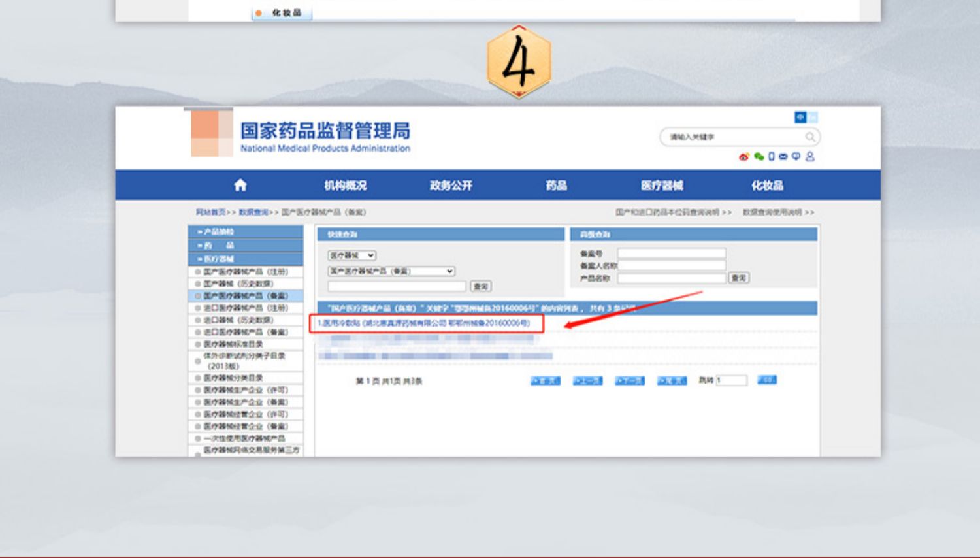Focus the 备案号 input field
The image size is (980, 558).
672,254
